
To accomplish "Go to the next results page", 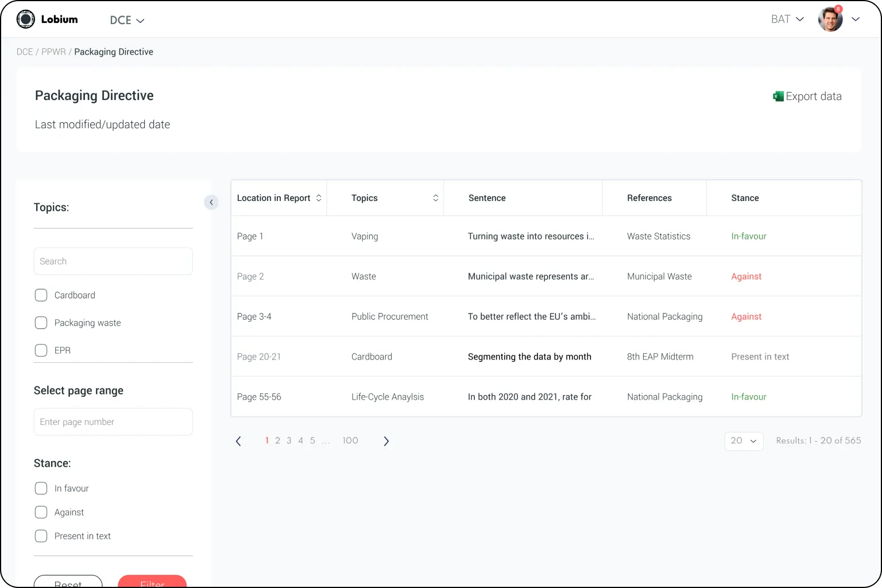I will pyautogui.click(x=386, y=441).
